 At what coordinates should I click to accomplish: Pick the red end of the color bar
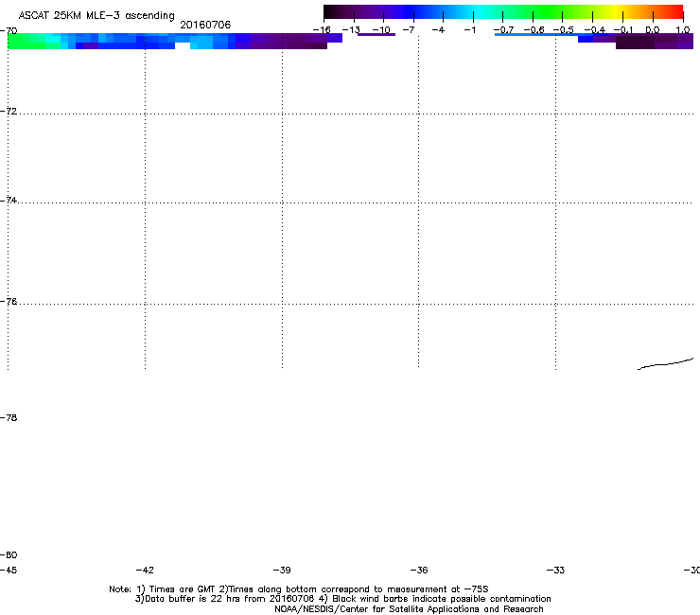click(676, 11)
